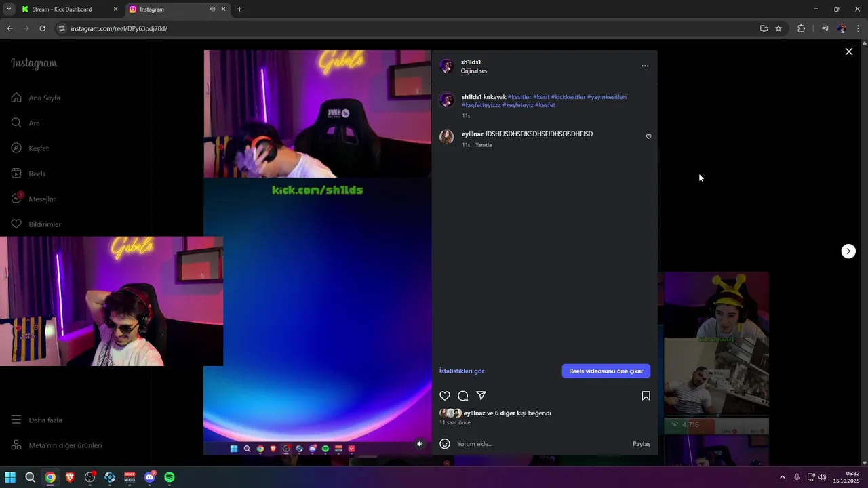Close the reel overlay with X
Screen dimensions: 868x488
pos(848,52)
